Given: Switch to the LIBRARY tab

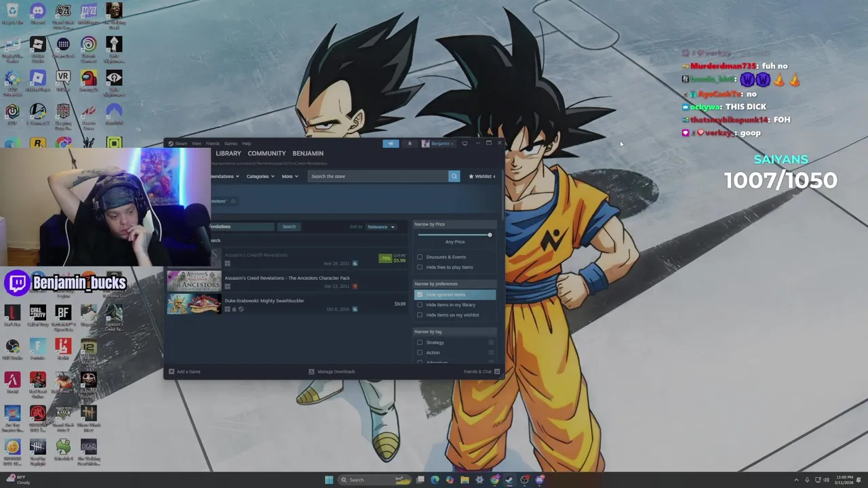Looking at the screenshot, I should pyautogui.click(x=228, y=153).
